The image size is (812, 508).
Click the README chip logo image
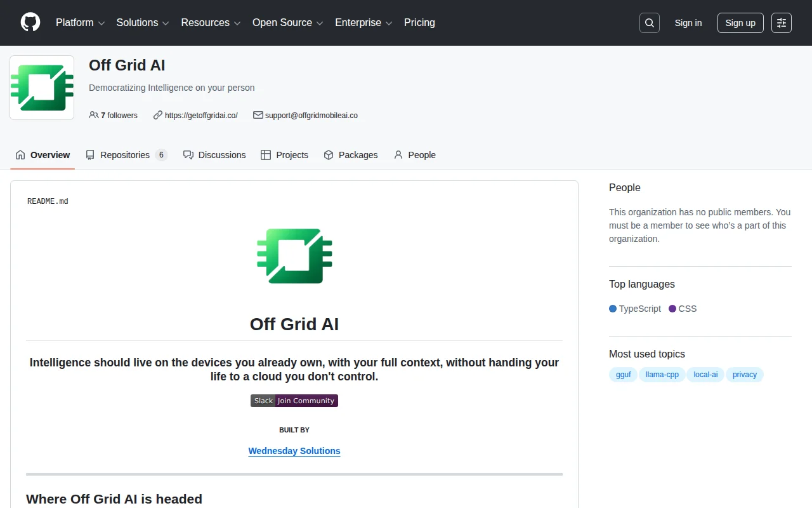point(294,256)
